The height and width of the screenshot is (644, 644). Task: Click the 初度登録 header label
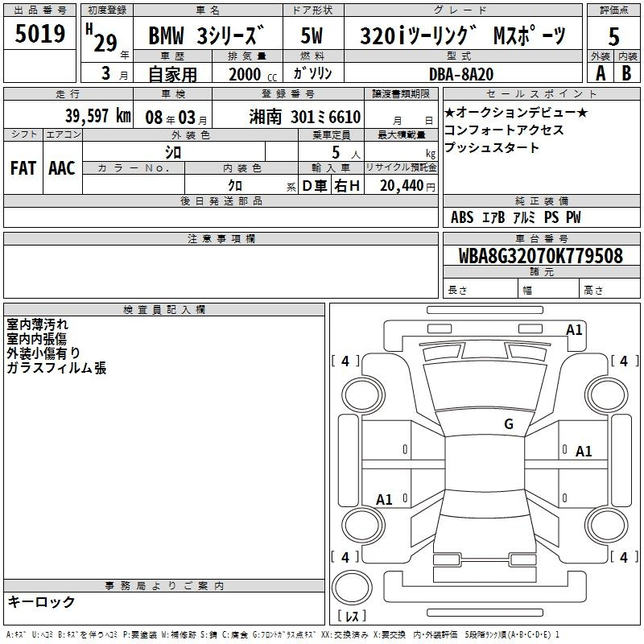point(107,10)
